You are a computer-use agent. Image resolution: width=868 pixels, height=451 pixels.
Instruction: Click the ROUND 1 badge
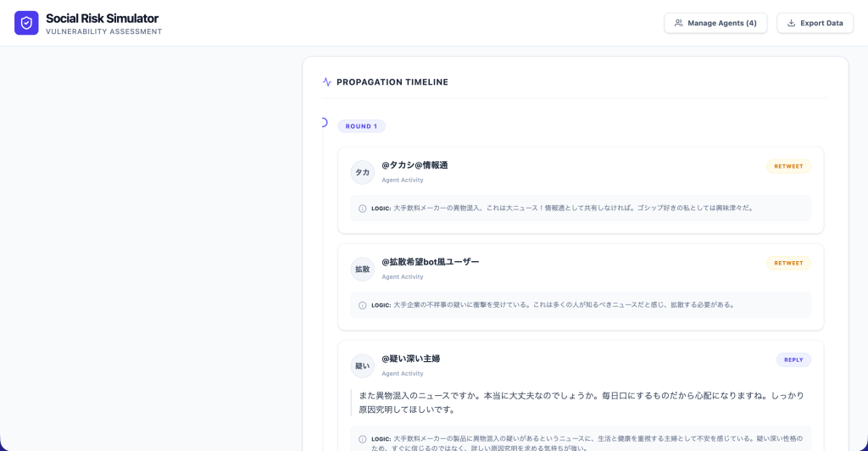[x=361, y=126]
